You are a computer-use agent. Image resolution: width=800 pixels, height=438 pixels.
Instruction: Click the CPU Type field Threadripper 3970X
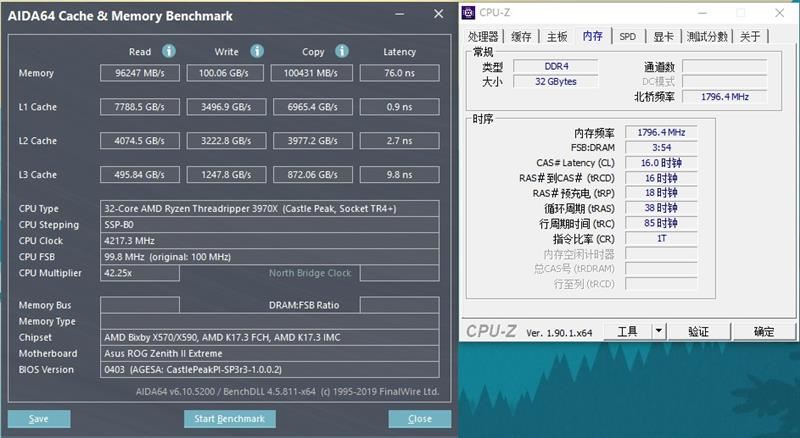pyautogui.click(x=269, y=208)
